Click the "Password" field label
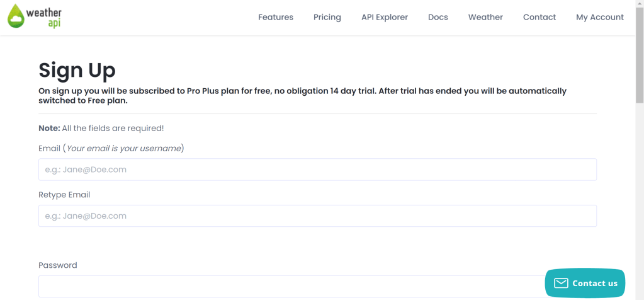This screenshot has height=300, width=644. tap(58, 265)
